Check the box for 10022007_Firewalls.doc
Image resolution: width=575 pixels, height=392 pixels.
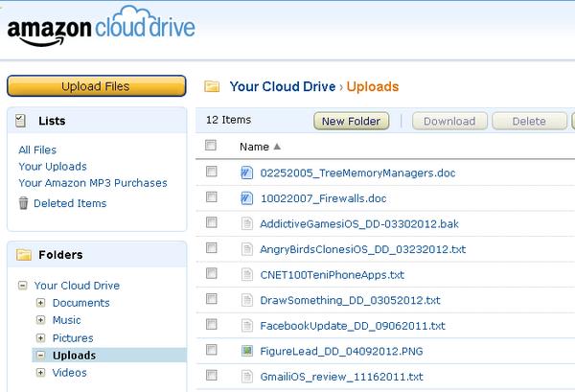click(x=211, y=196)
